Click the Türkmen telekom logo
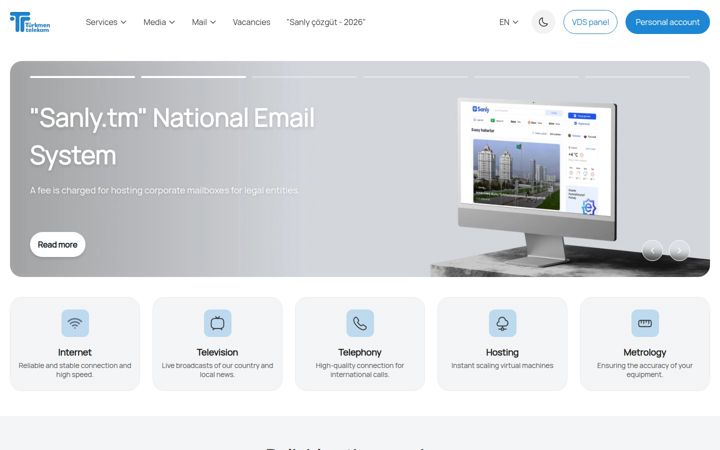720x450 pixels. click(x=30, y=22)
